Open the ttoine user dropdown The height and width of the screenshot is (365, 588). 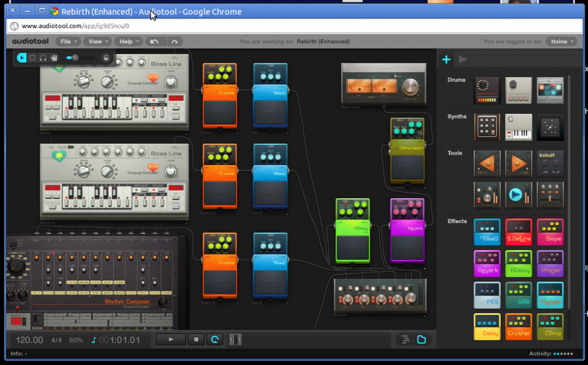562,41
